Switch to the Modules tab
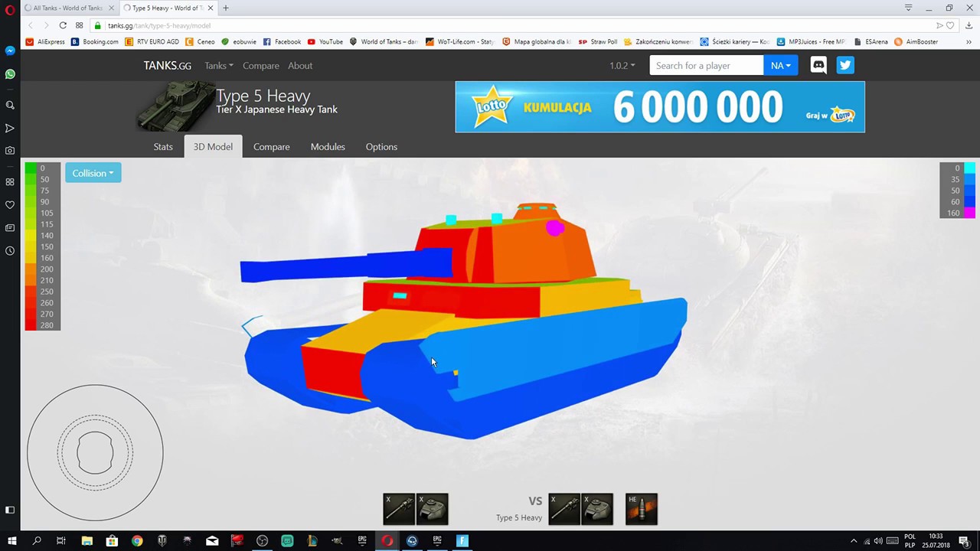The width and height of the screenshot is (980, 551). pos(328,147)
